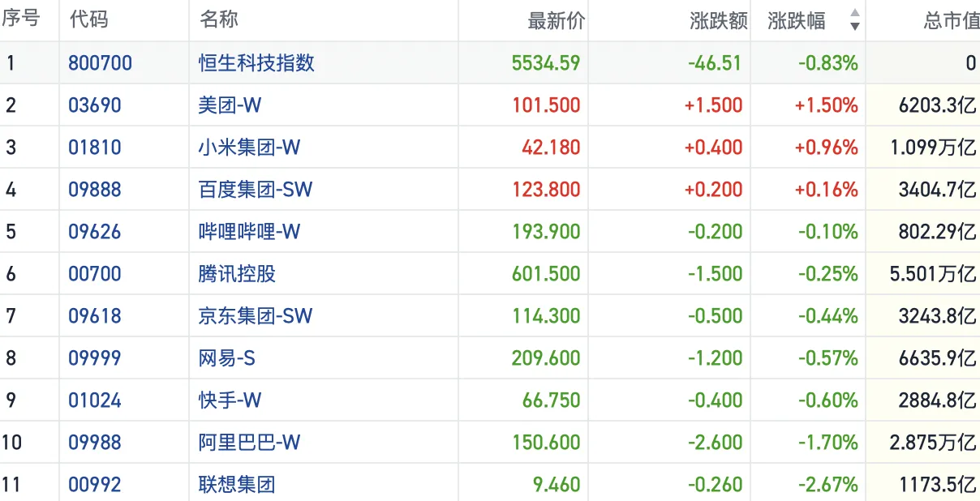
Task: Click stock code 01024
Action: tap(95, 400)
